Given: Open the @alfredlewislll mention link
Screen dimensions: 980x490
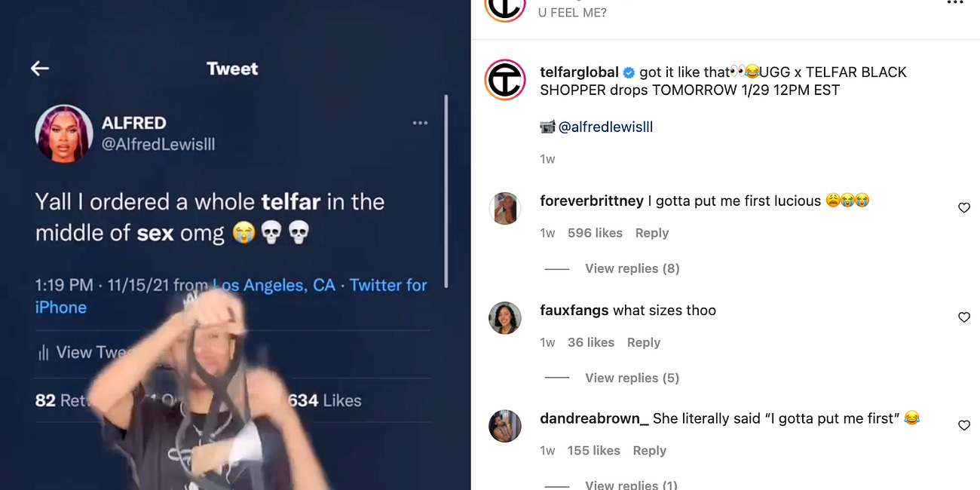Looking at the screenshot, I should [605, 127].
